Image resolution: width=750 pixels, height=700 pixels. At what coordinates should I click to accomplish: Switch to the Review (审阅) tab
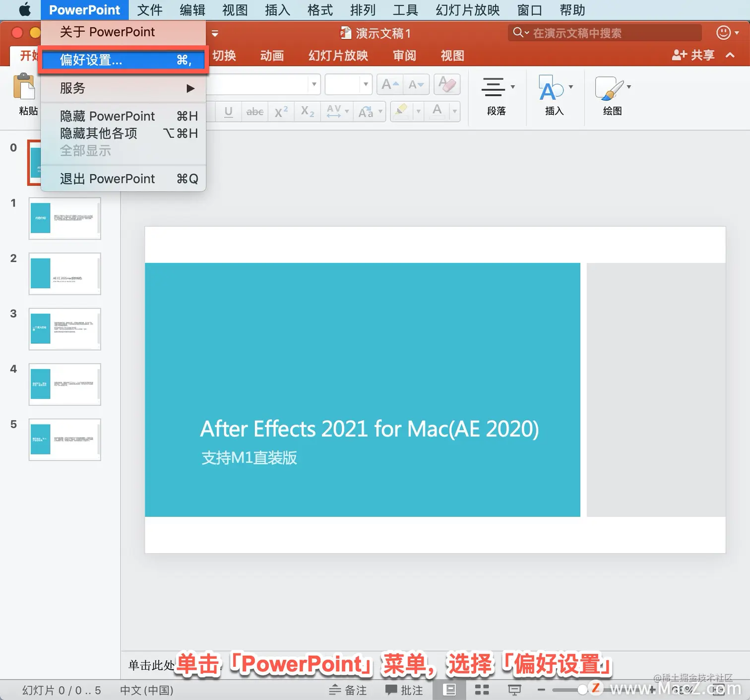pyautogui.click(x=405, y=56)
